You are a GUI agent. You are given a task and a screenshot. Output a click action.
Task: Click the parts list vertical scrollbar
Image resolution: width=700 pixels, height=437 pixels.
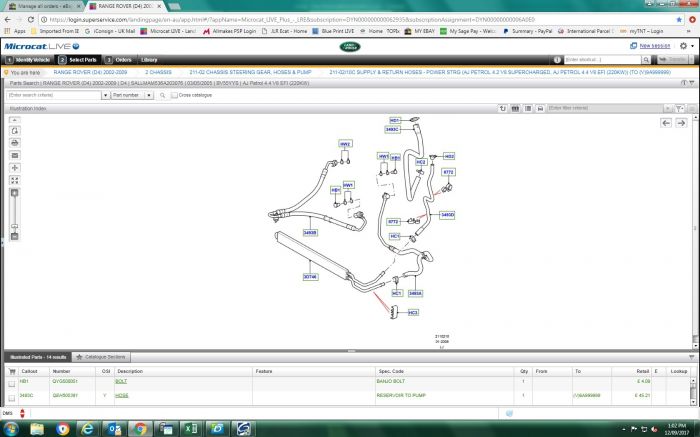click(693, 390)
